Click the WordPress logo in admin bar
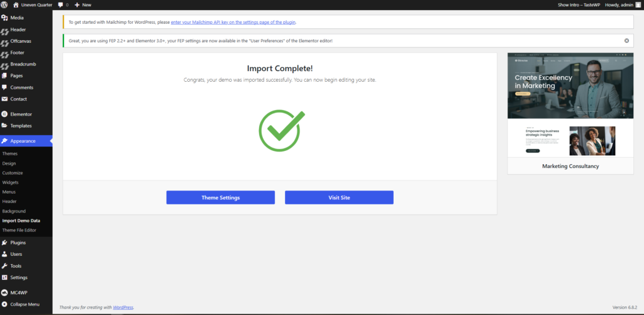The height and width of the screenshot is (315, 644). tap(5, 4)
